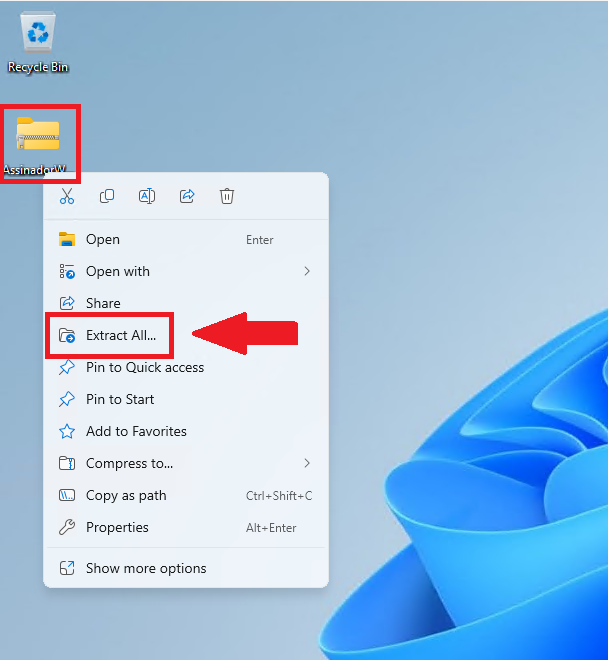
Task: Click the Extract All folder icon
Action: 67,335
